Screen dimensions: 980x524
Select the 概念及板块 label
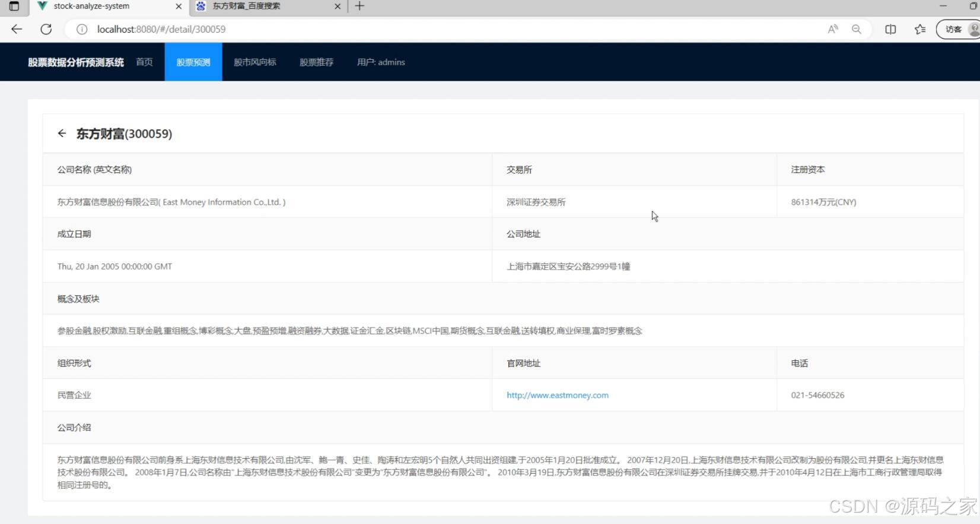coord(78,299)
